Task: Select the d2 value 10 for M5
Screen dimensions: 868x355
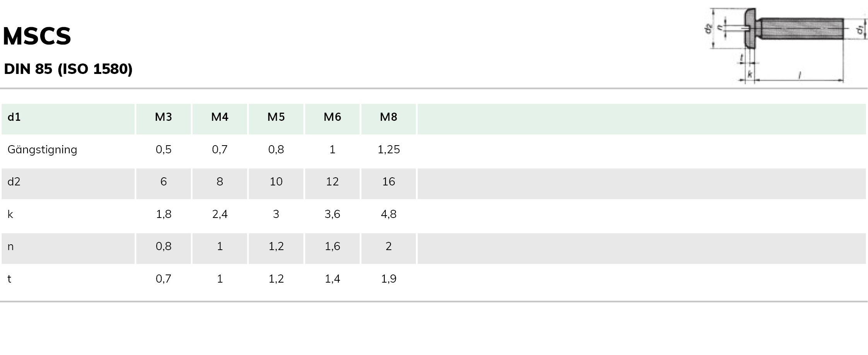Action: (276, 182)
